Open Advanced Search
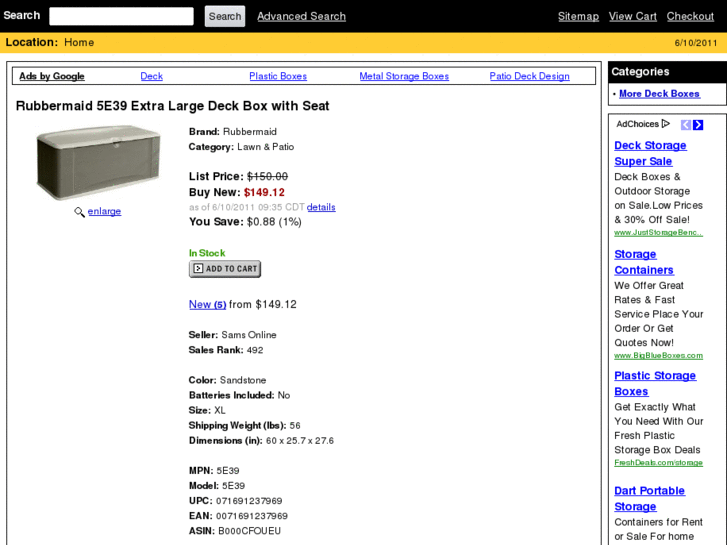Screen dimensions: 727x545 tap(301, 16)
